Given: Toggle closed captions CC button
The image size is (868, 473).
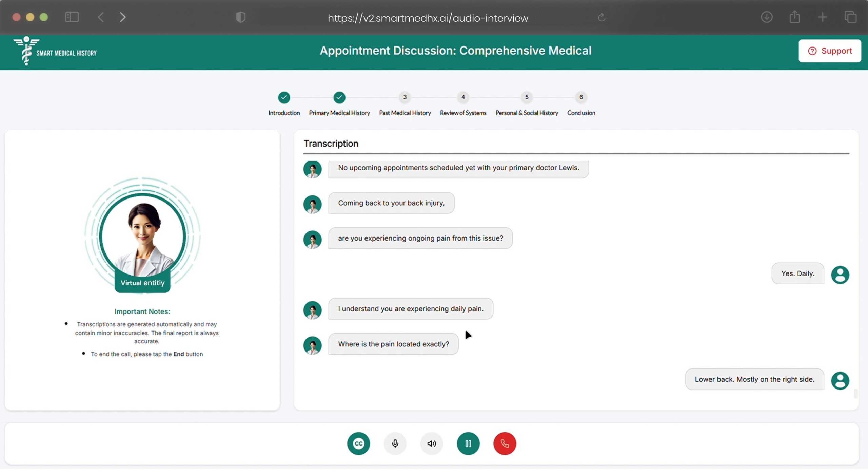Looking at the screenshot, I should 358,443.
